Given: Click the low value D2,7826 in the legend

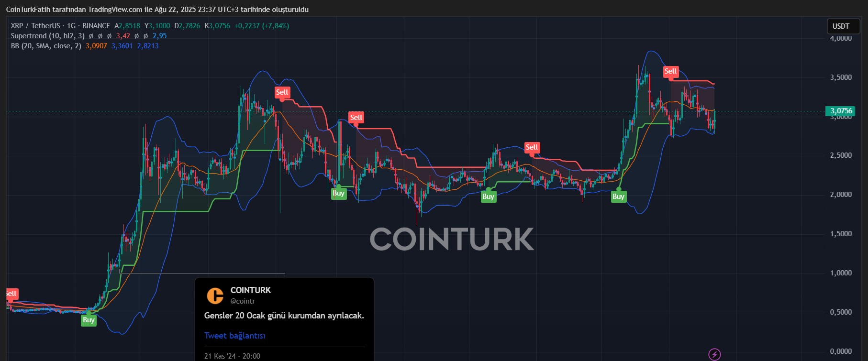Looking at the screenshot, I should [187, 26].
